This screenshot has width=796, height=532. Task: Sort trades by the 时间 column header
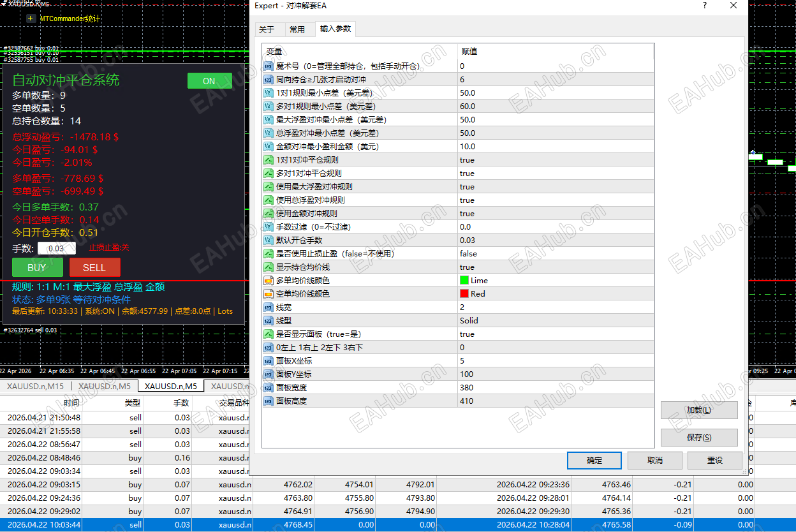point(71,403)
